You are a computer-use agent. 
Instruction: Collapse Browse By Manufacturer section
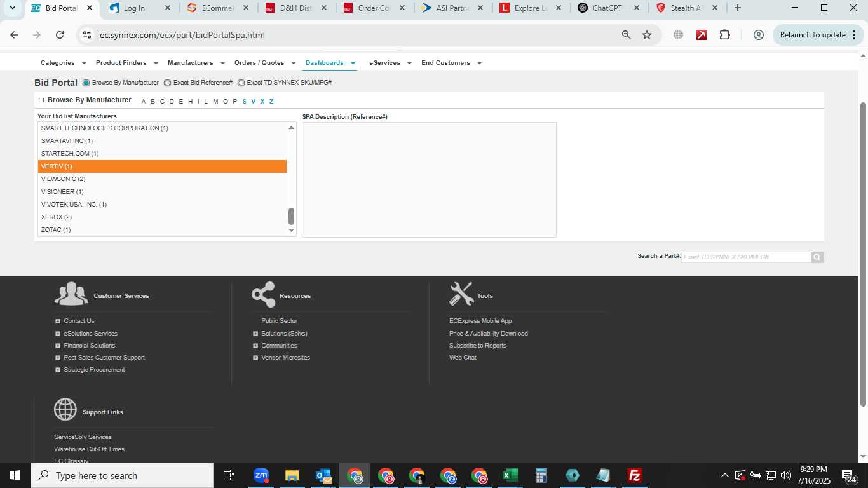pos(41,100)
